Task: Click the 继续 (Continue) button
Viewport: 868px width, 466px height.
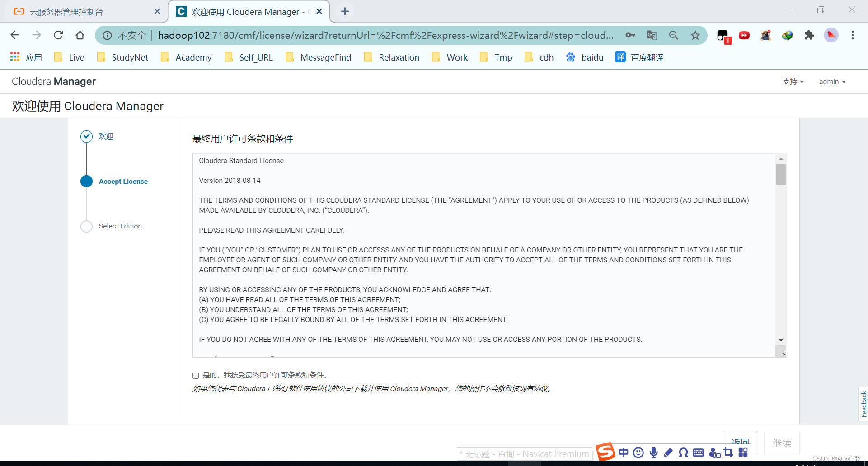Action: pos(782,443)
